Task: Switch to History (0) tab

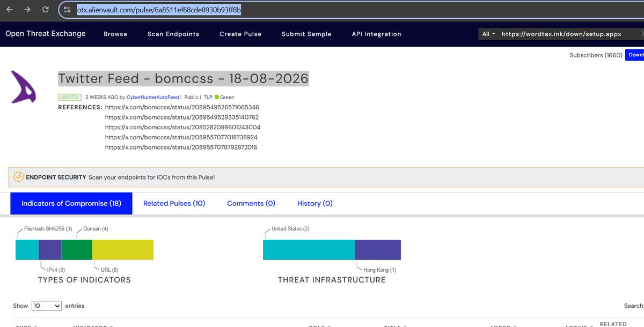Action: tap(315, 204)
